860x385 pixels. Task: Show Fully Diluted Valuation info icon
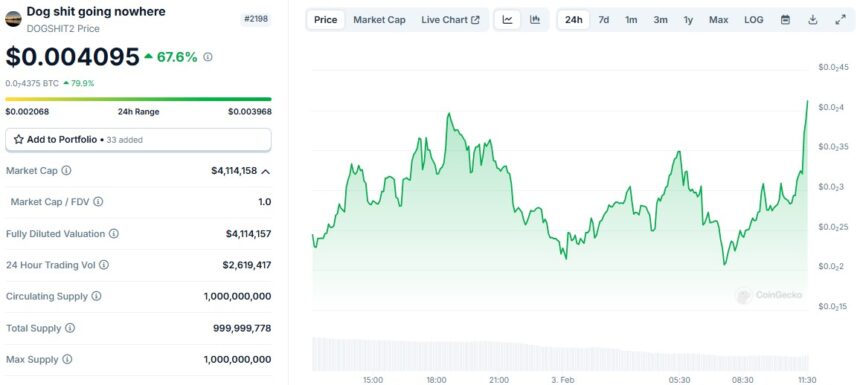[x=114, y=234]
